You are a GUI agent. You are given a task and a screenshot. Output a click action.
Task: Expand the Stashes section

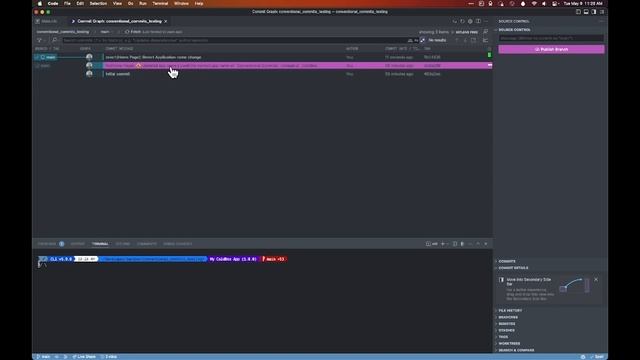pyautogui.click(x=506, y=330)
